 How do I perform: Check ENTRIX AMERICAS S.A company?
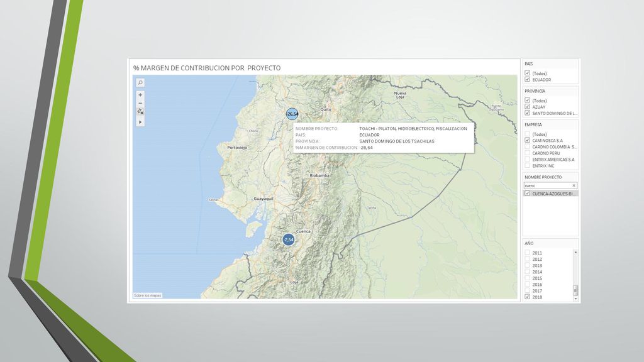click(528, 159)
